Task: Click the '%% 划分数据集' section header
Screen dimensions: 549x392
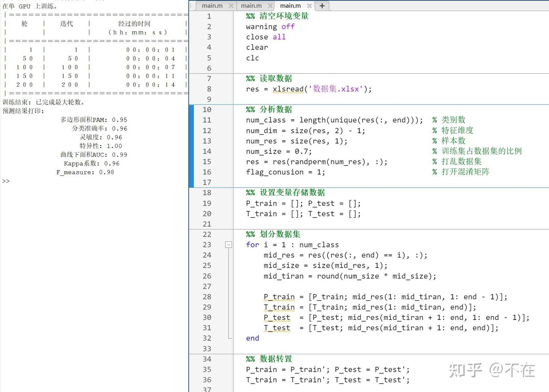Action: click(x=273, y=234)
